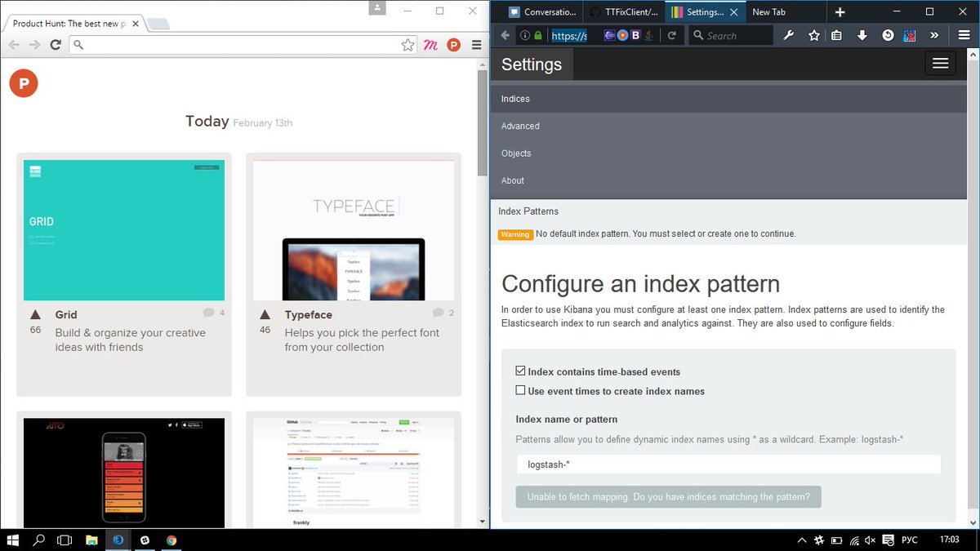The width and height of the screenshot is (980, 551).
Task: Reload Kibana page in Firefox
Action: (671, 35)
